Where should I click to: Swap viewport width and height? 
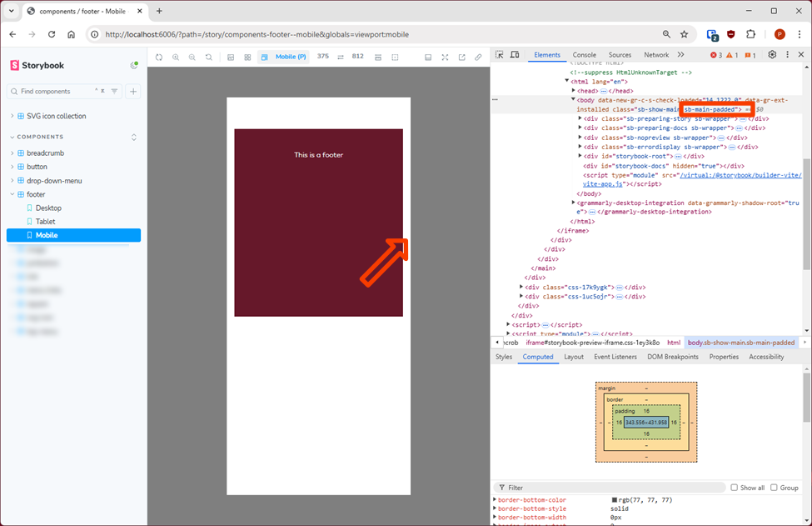pos(341,57)
